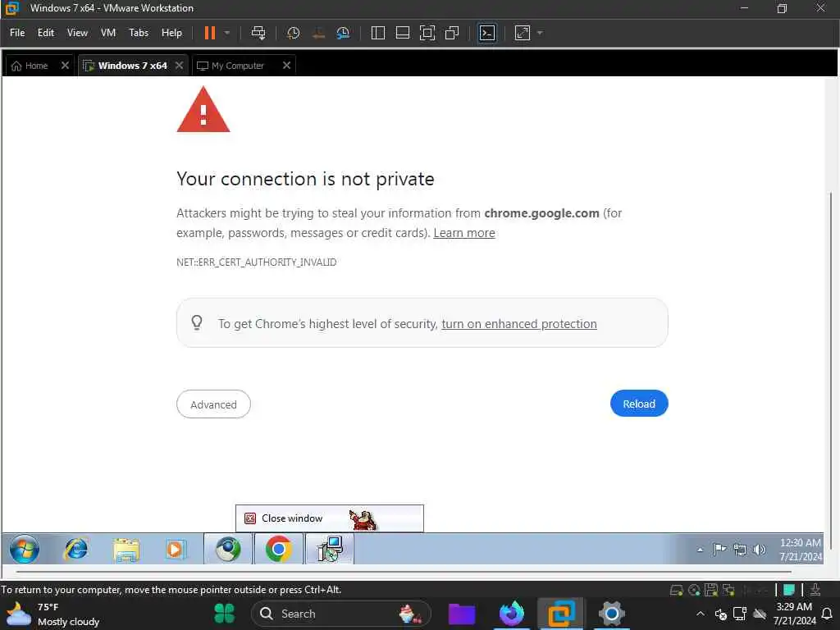Open the Windows 7 Start orb
This screenshot has height=630, width=840.
[x=25, y=549]
